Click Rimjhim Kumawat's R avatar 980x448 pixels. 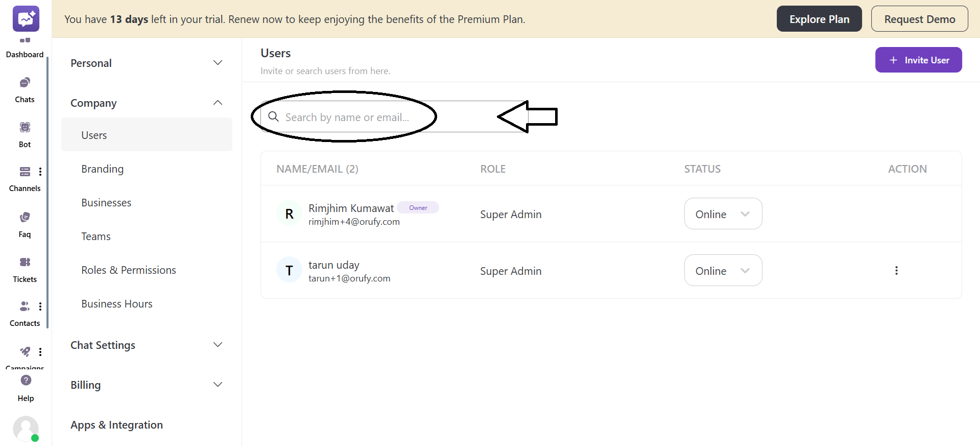tap(289, 214)
